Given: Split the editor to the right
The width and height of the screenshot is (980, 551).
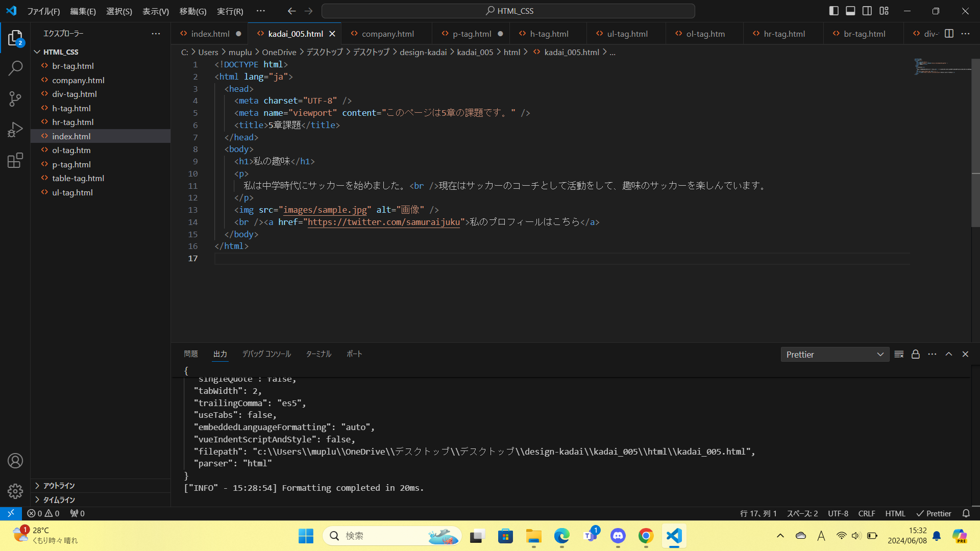Looking at the screenshot, I should coord(949,34).
